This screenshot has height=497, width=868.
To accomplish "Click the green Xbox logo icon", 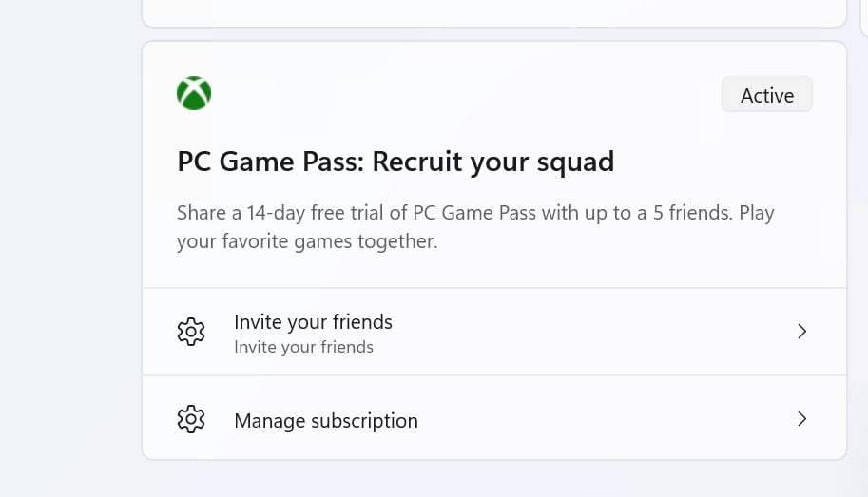I will [x=194, y=93].
